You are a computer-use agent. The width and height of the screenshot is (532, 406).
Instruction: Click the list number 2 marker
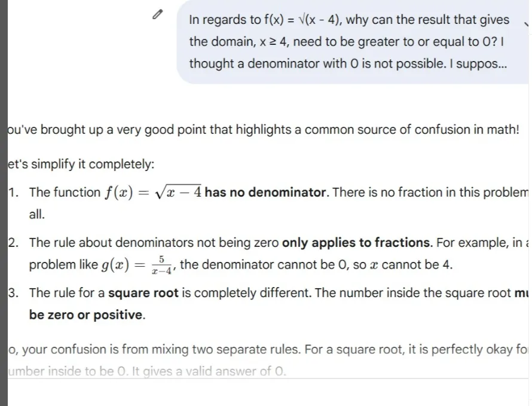13,243
